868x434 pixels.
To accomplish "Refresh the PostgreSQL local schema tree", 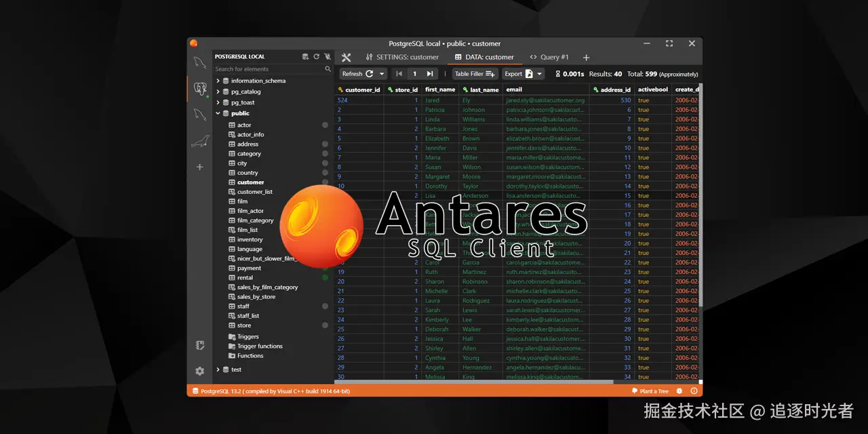I will coord(316,57).
